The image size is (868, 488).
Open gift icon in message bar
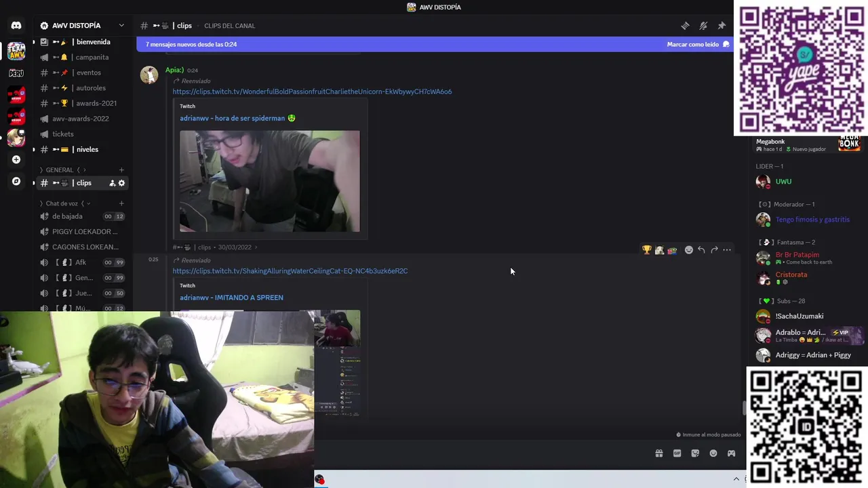658,453
